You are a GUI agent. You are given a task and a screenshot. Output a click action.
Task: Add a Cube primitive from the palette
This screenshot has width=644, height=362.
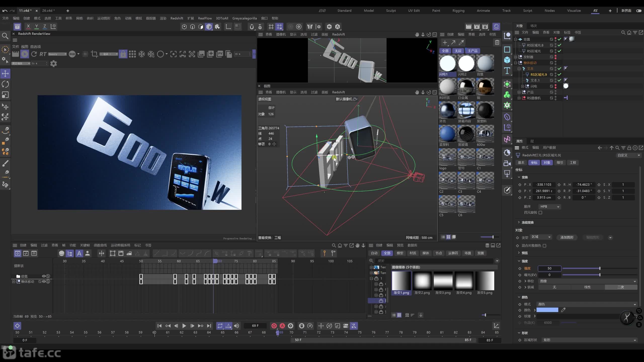pyautogui.click(x=507, y=60)
